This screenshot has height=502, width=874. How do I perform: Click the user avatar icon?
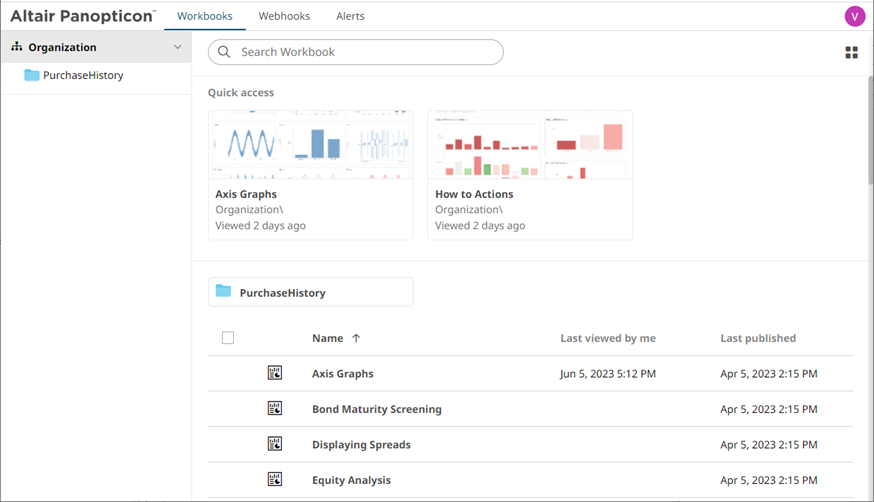(x=854, y=16)
